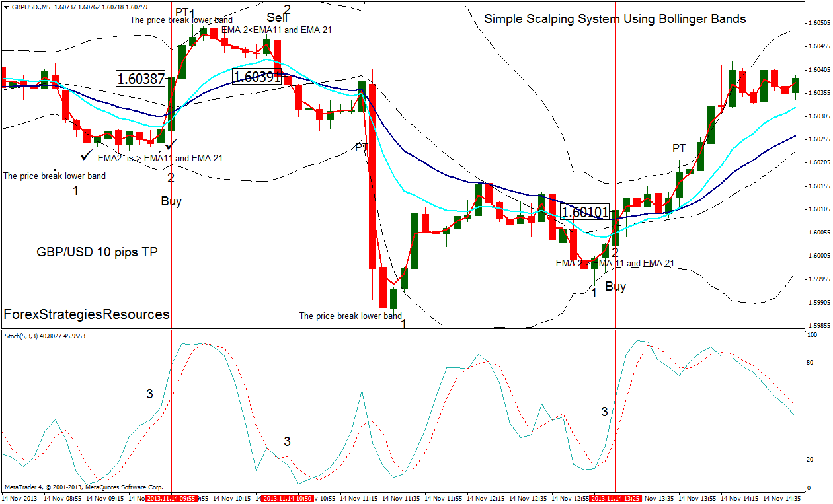Viewport: 833px width, 504px height.
Task: Click the red 2013.11.14 10:50 time marker
Action: [x=288, y=498]
